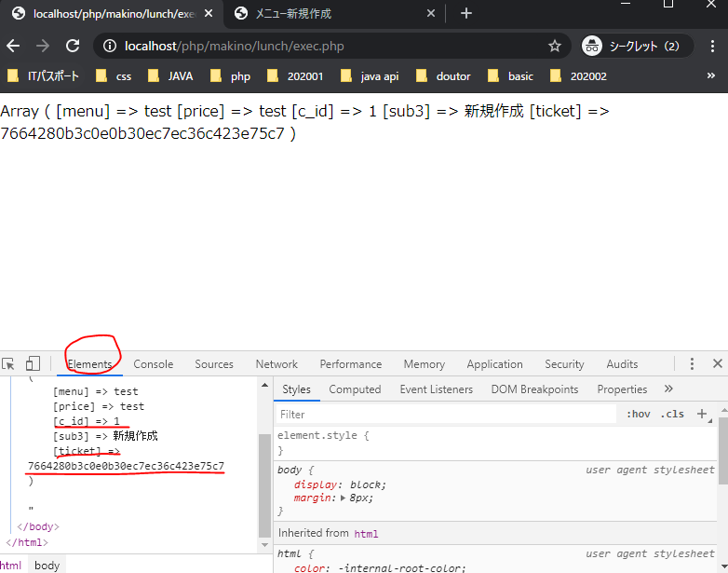Viewport: 728px width, 573px height.
Task: Toggle the device toolbar icon
Action: (33, 363)
